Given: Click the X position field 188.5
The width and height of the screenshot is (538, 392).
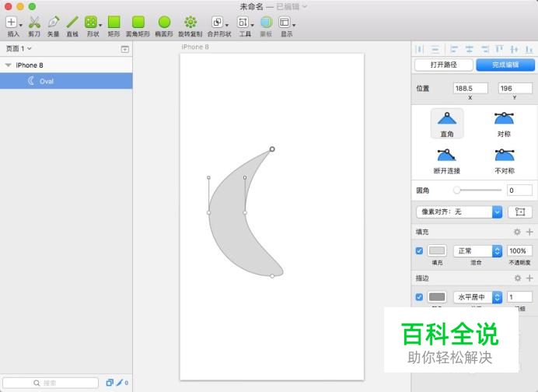Looking at the screenshot, I should [x=470, y=88].
